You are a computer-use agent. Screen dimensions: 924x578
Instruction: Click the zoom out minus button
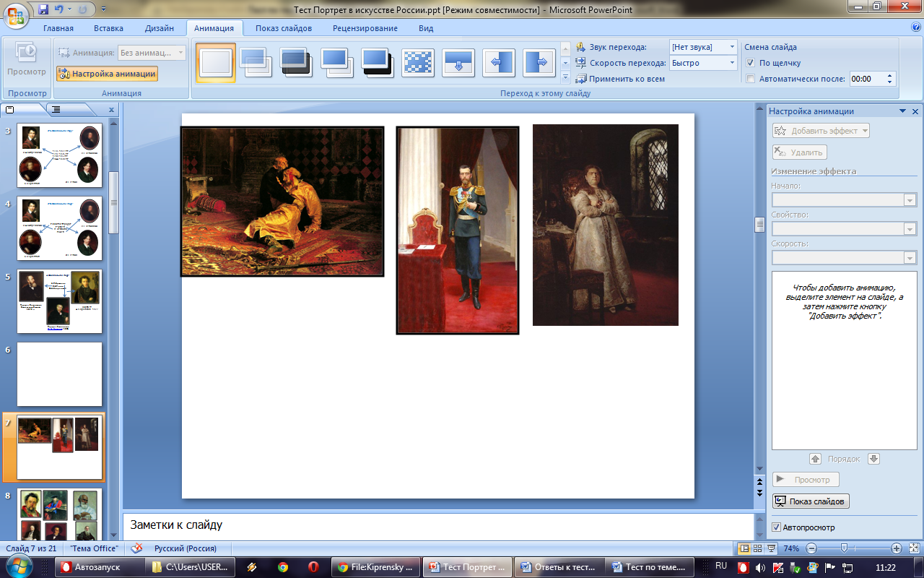tap(811, 548)
